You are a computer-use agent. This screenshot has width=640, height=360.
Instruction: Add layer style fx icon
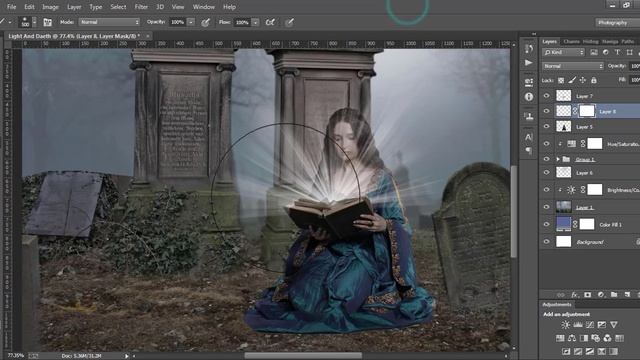click(574, 294)
